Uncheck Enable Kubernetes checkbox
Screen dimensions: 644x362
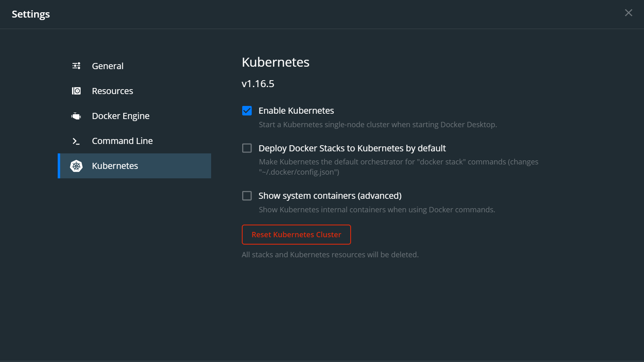pos(247,110)
